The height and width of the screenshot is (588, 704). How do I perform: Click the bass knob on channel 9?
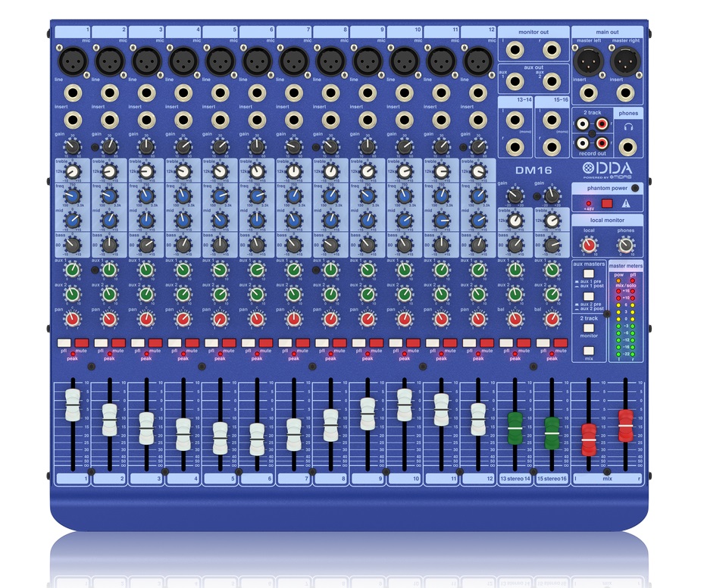(x=368, y=245)
